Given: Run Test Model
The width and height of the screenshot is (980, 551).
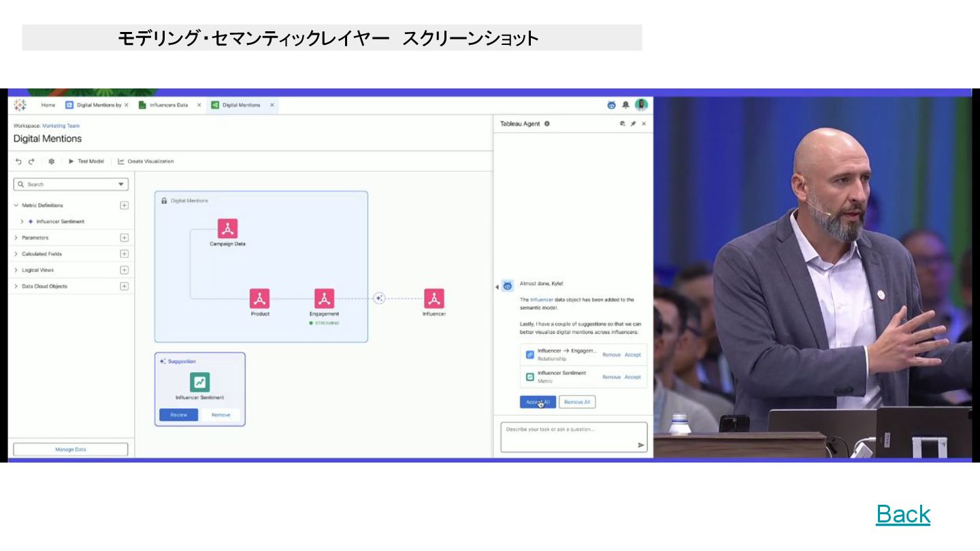Looking at the screenshot, I should tap(86, 161).
